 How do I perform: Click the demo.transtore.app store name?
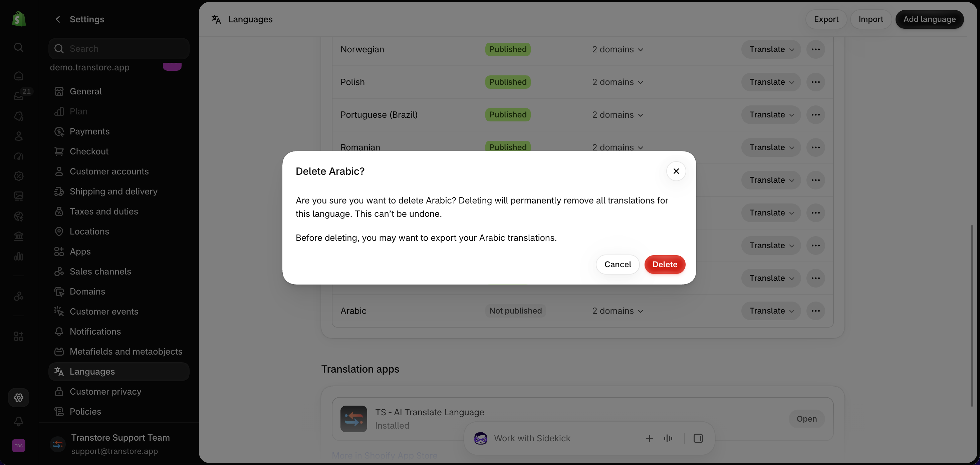(x=89, y=67)
